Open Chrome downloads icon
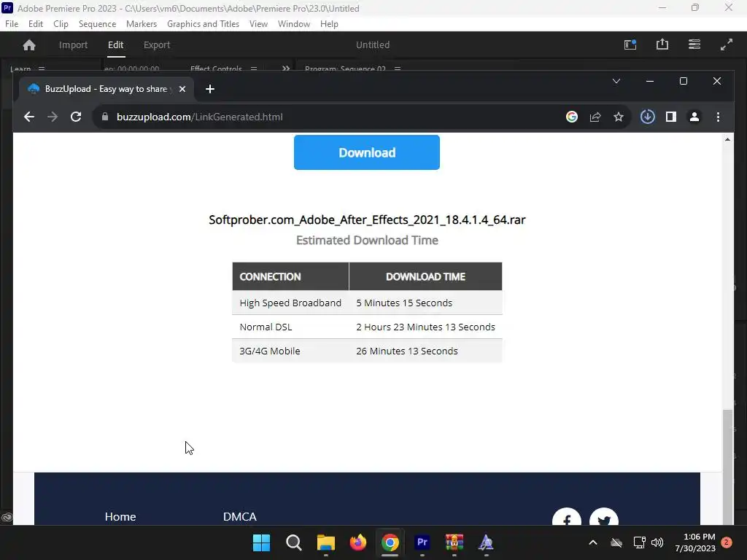Viewport: 747px width, 560px height. click(x=648, y=117)
